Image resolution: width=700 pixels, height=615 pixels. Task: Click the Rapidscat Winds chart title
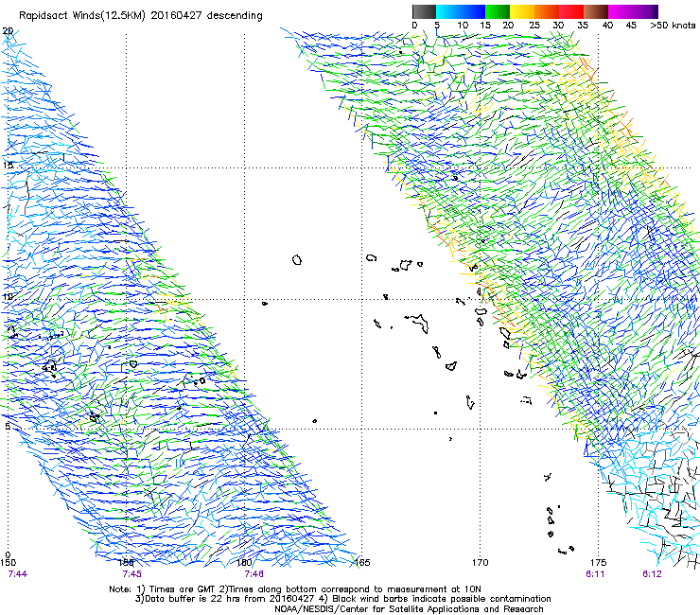point(140,16)
